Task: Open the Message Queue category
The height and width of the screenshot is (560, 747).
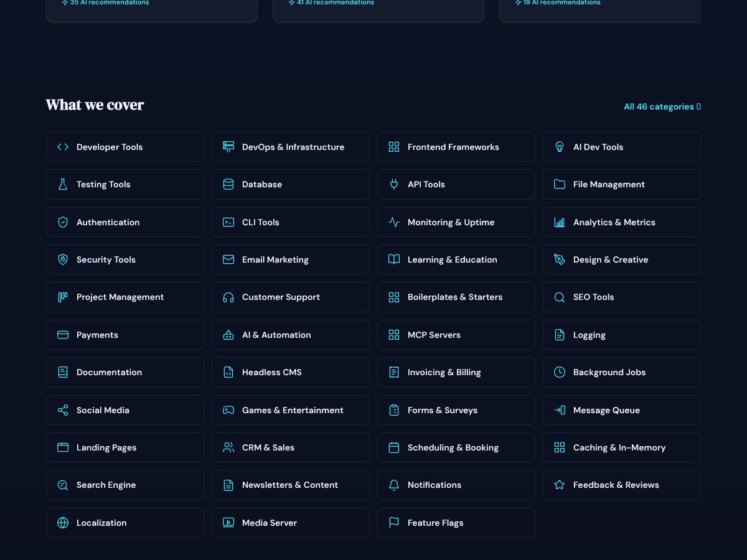Action: tap(622, 410)
